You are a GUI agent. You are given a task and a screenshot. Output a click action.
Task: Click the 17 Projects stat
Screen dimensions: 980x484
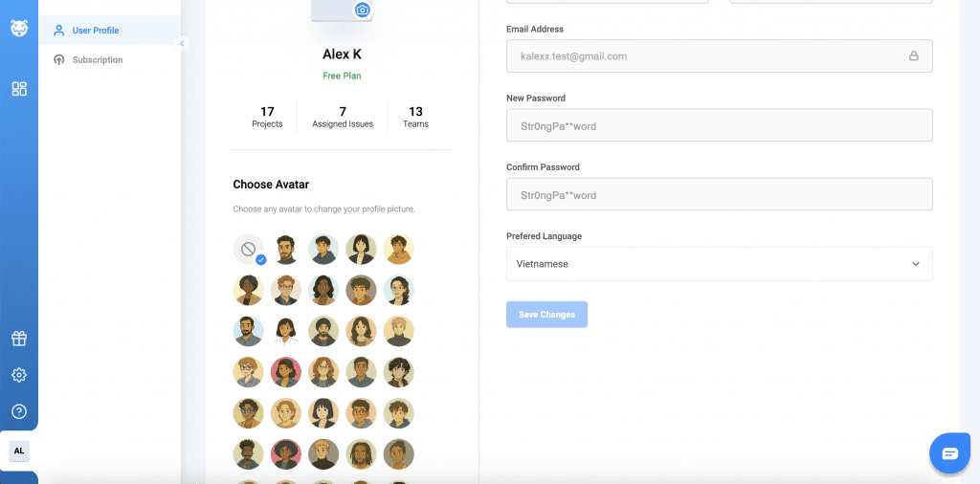pos(267,117)
